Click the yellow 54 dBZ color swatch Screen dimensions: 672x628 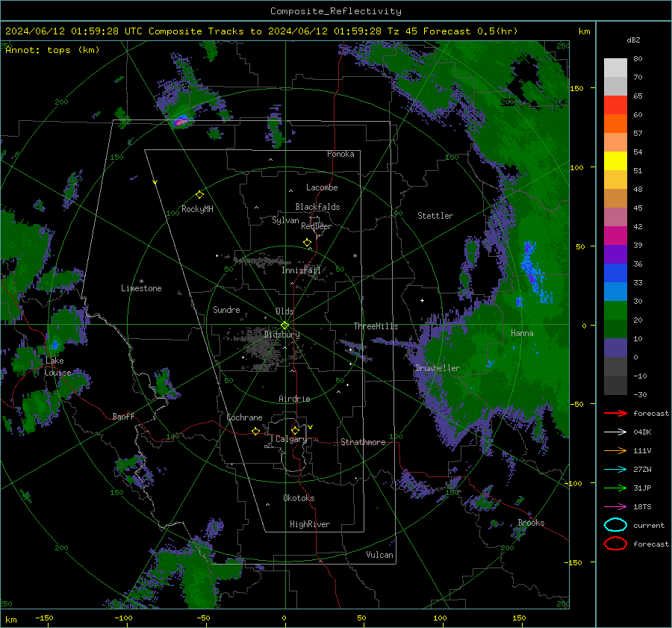pyautogui.click(x=615, y=161)
